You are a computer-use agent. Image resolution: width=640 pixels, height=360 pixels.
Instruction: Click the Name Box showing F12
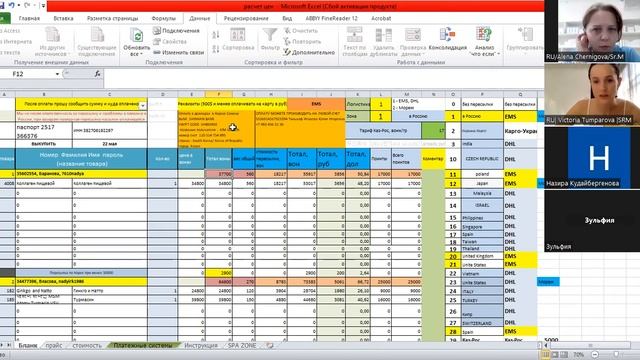28,74
